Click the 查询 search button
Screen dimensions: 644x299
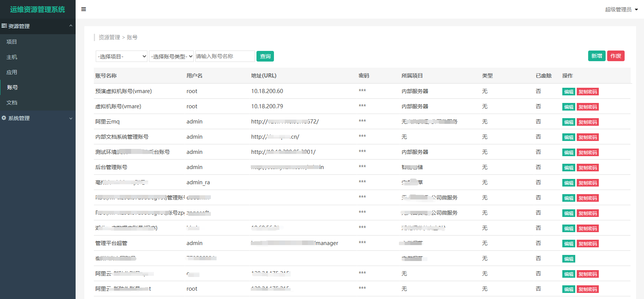point(265,56)
